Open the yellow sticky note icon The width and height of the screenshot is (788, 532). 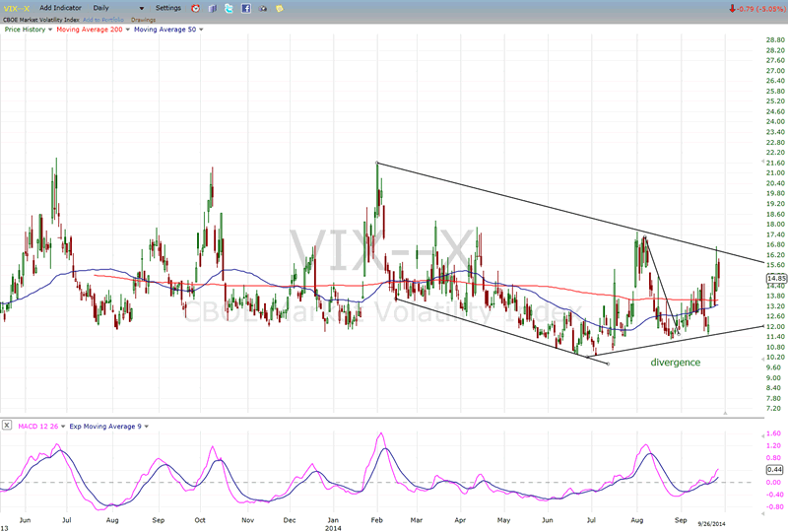[x=279, y=8]
